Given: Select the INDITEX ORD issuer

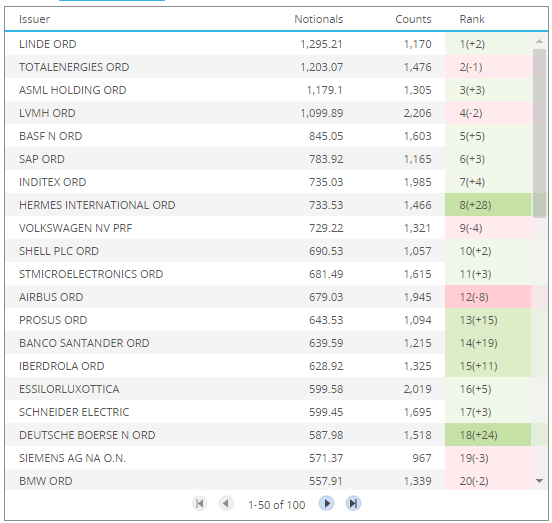Looking at the screenshot, I should (52, 182).
